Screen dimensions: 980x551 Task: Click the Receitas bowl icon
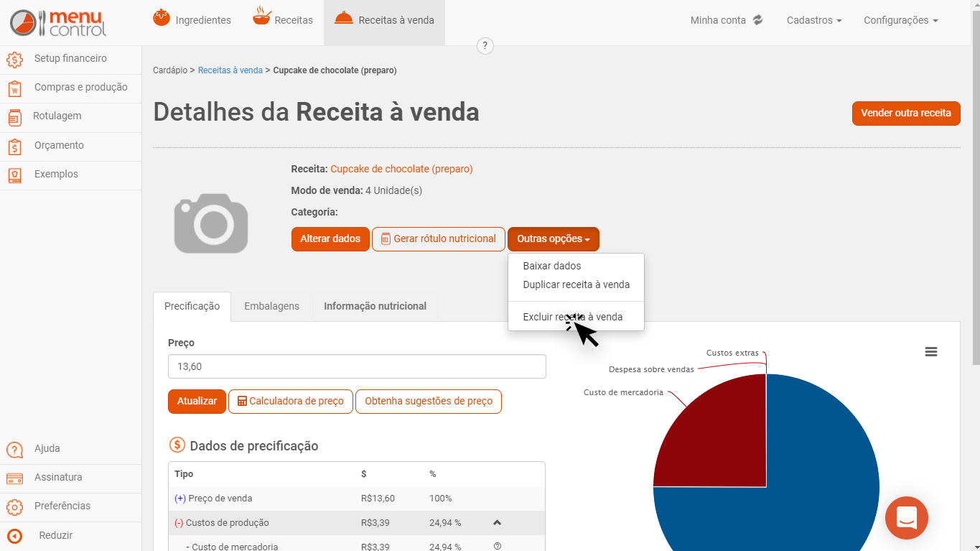pyautogui.click(x=261, y=15)
